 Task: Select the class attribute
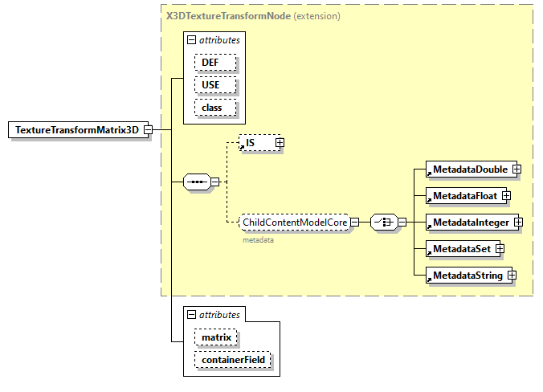pos(214,107)
